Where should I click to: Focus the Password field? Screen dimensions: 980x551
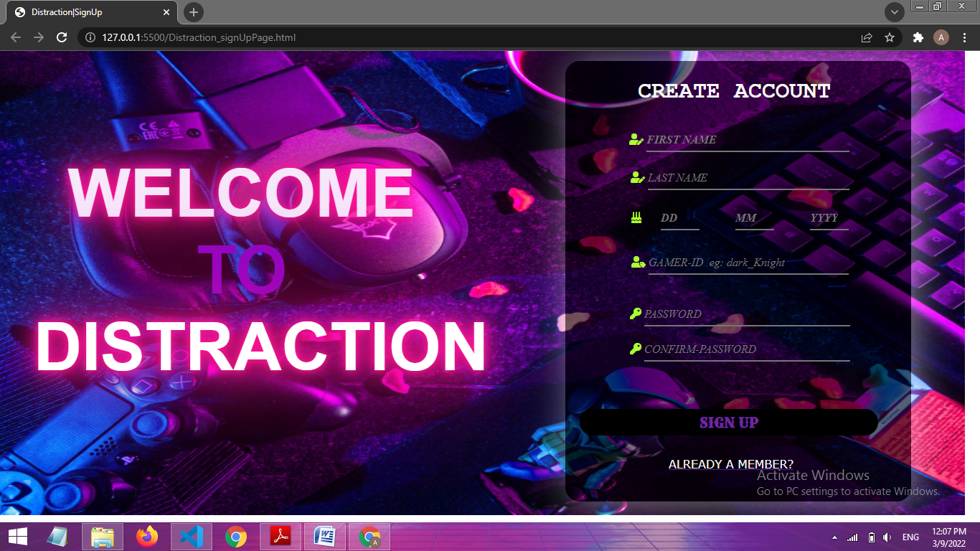click(747, 314)
